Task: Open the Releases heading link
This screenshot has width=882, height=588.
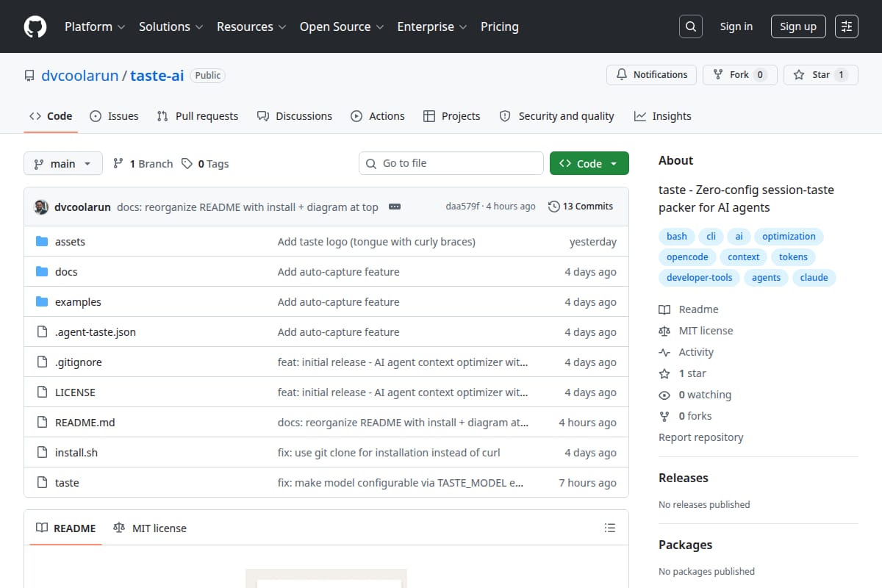Action: pos(684,478)
